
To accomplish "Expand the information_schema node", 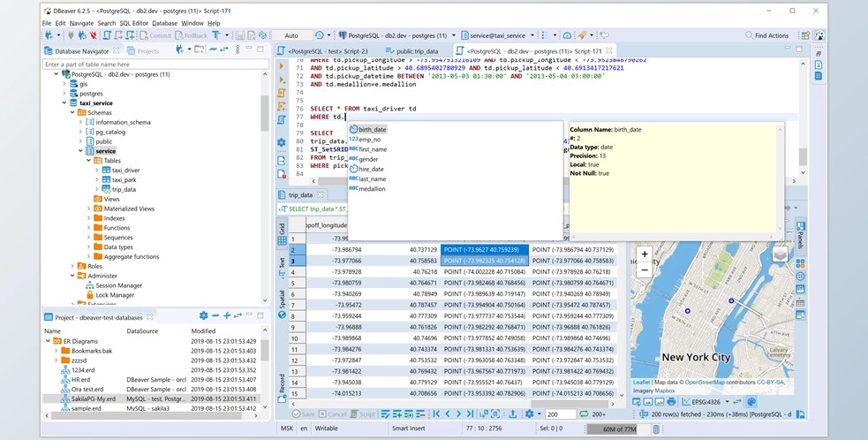I will pyautogui.click(x=80, y=123).
